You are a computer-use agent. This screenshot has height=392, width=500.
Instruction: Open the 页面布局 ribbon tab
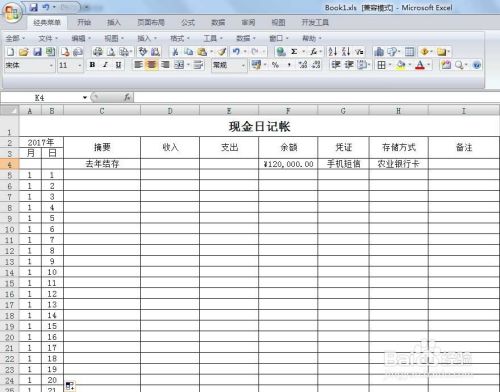(x=151, y=22)
